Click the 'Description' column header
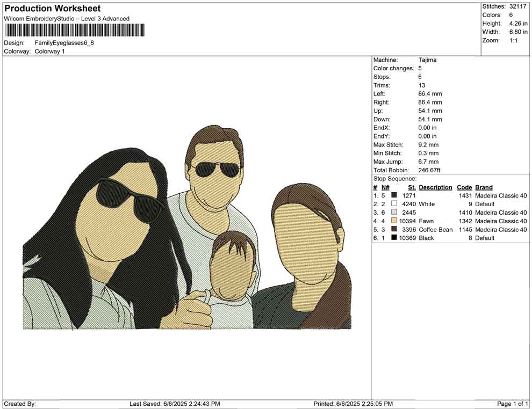The width and height of the screenshot is (532, 409). pos(435,187)
